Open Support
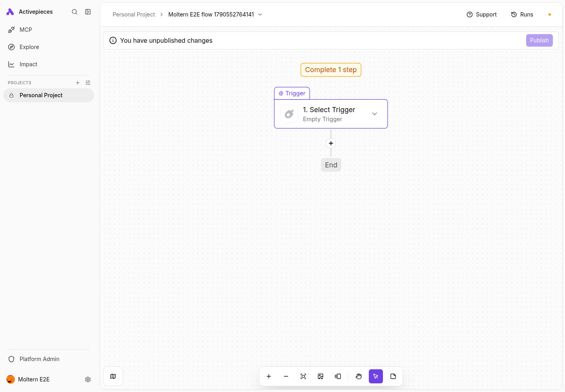565x392 pixels. pos(481,15)
